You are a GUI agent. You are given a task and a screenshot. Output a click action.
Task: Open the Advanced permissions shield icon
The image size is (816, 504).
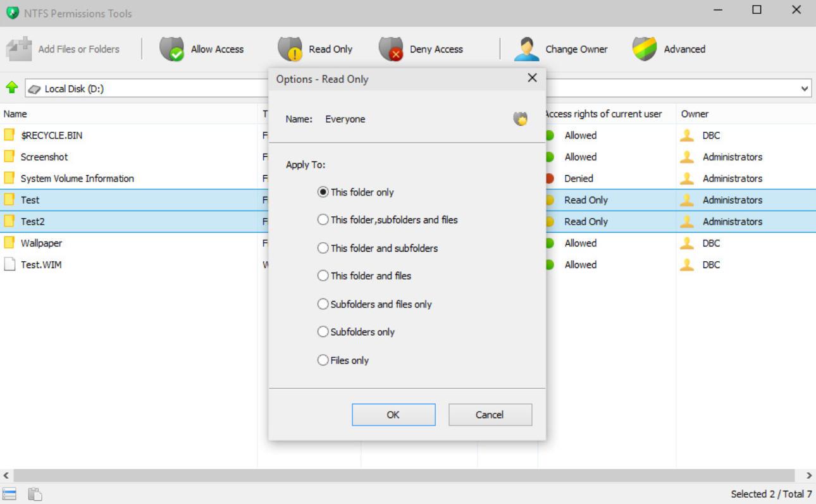point(645,49)
